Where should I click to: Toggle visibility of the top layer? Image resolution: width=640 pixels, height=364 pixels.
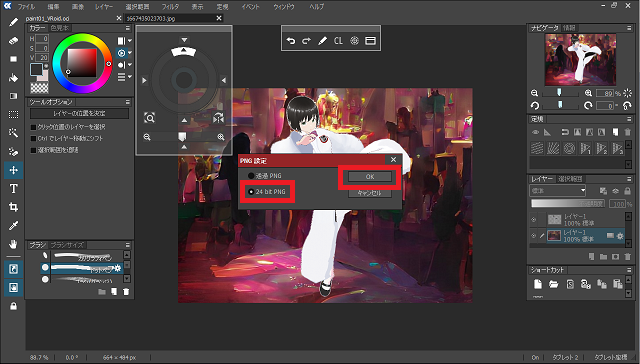tap(533, 220)
